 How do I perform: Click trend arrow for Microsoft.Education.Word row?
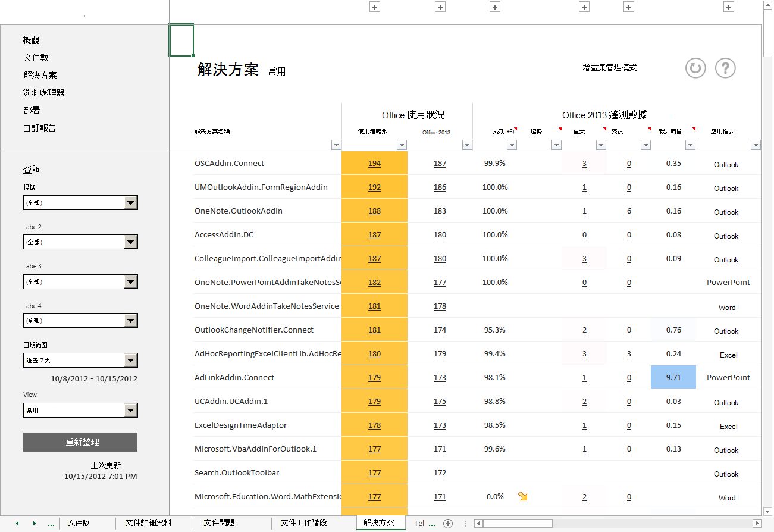pyautogui.click(x=523, y=496)
